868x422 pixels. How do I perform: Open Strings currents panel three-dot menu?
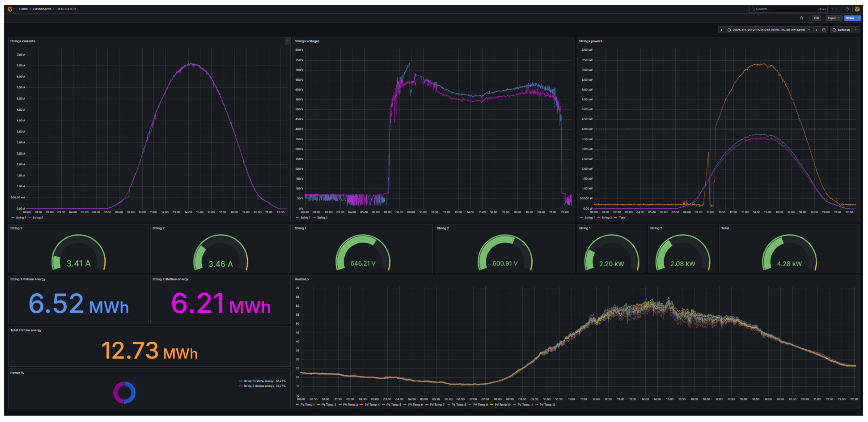(287, 41)
